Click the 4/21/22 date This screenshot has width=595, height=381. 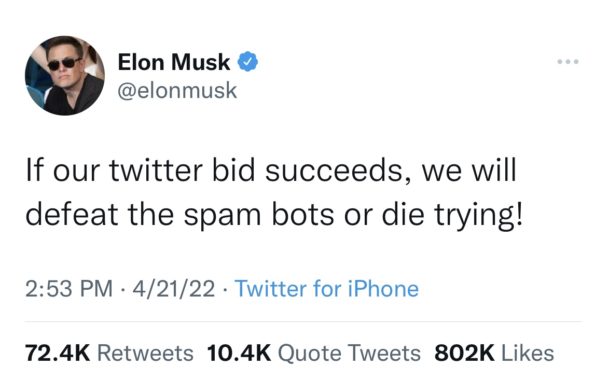click(173, 289)
